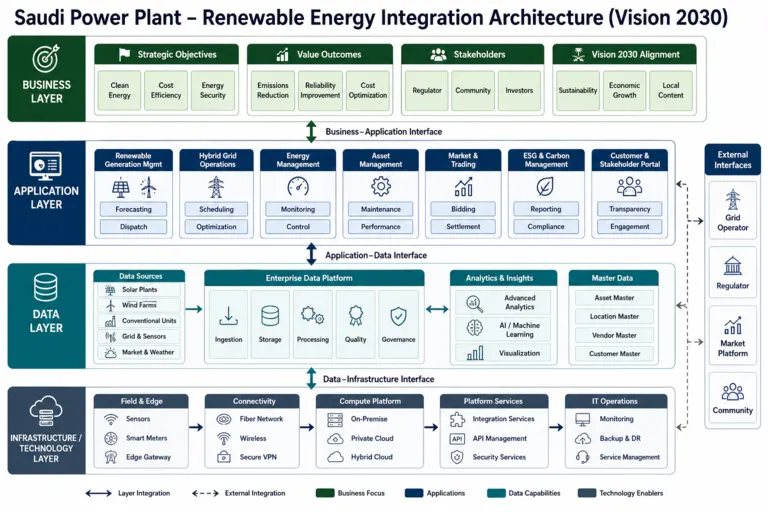Click the Business–Application Interface double arrow

coord(311,131)
